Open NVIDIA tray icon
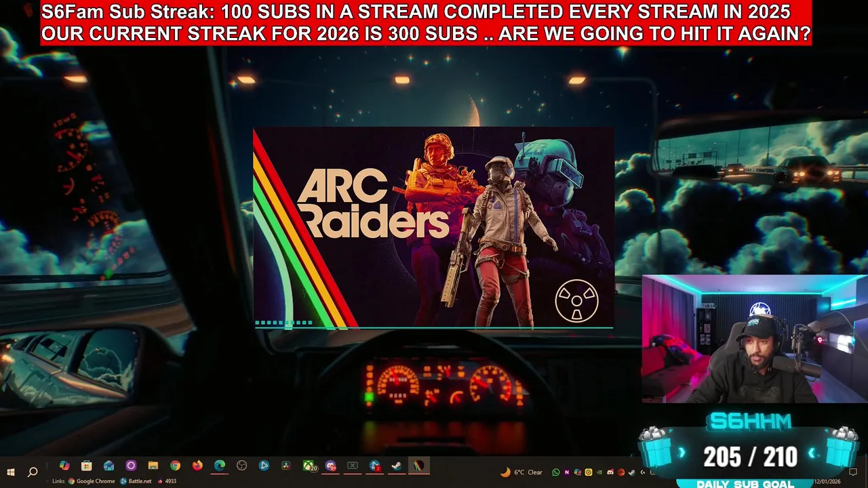 (x=599, y=472)
